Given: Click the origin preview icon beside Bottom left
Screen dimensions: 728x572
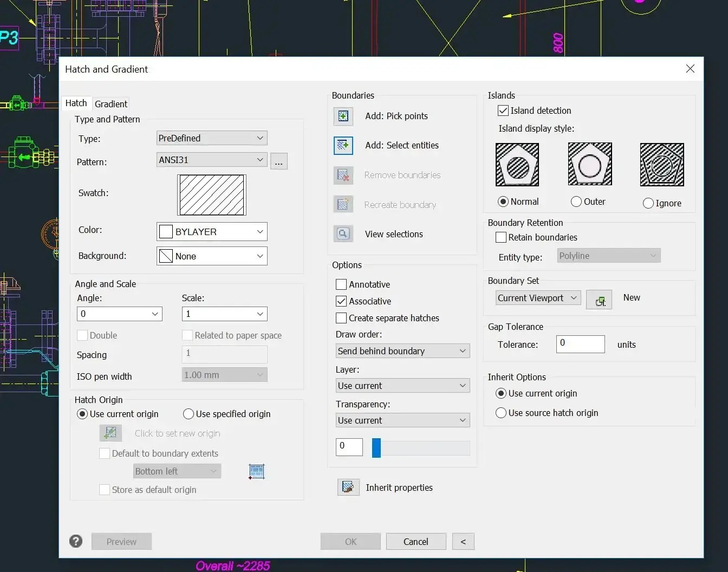Looking at the screenshot, I should coord(256,471).
